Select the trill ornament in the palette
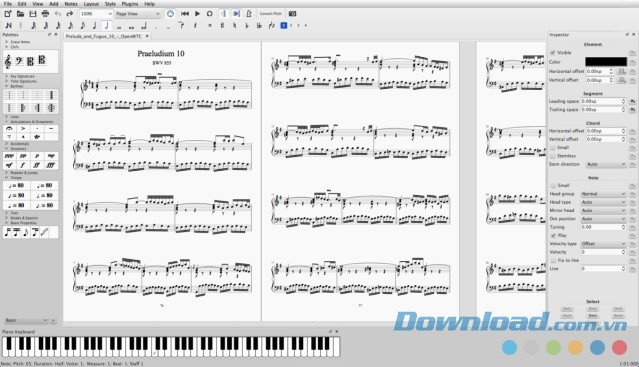639x367 pixels. click(37, 137)
